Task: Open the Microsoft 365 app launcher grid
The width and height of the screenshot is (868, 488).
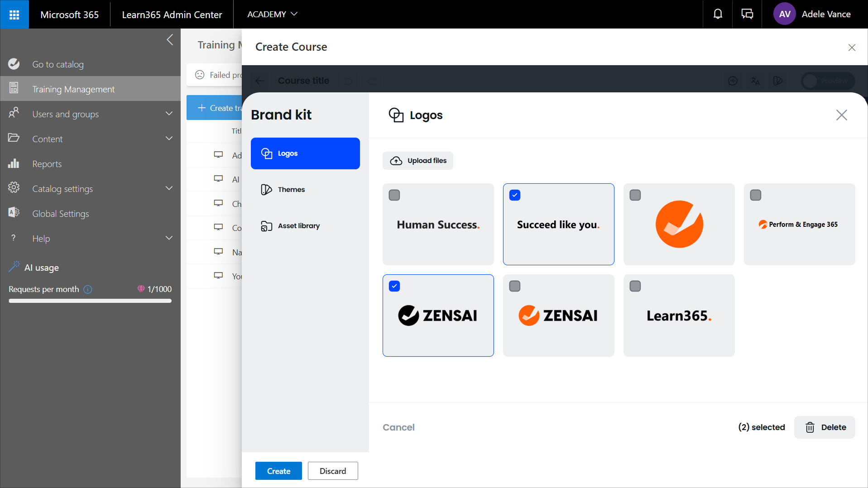Action: (x=14, y=14)
